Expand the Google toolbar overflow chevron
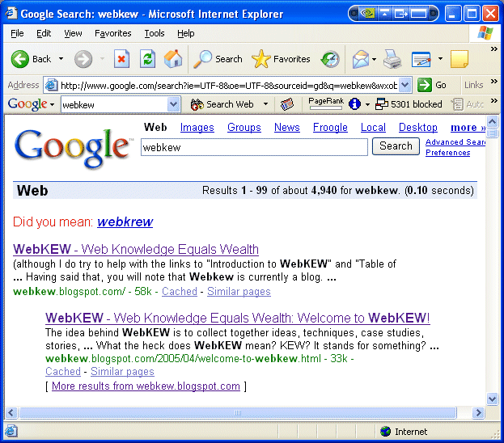This screenshot has height=443, width=504. click(494, 101)
